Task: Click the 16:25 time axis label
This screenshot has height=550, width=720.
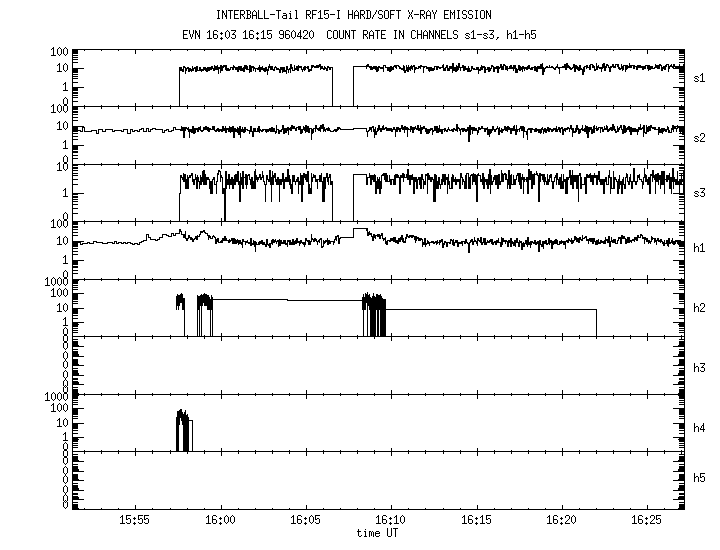Action: pos(647,520)
